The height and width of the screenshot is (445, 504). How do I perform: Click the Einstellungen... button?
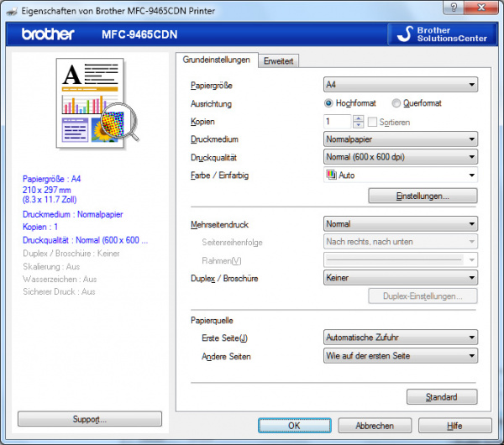pos(423,196)
